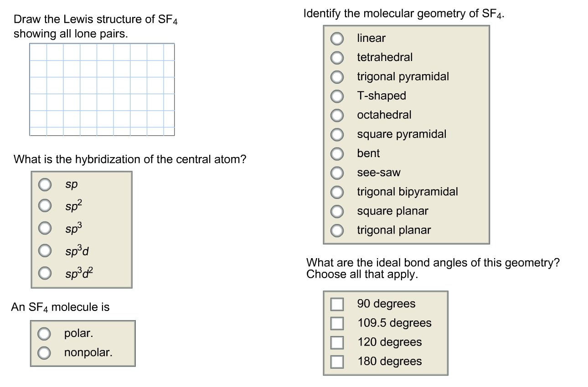
Task: Mark the molecule as polar
Action: pyautogui.click(x=44, y=334)
